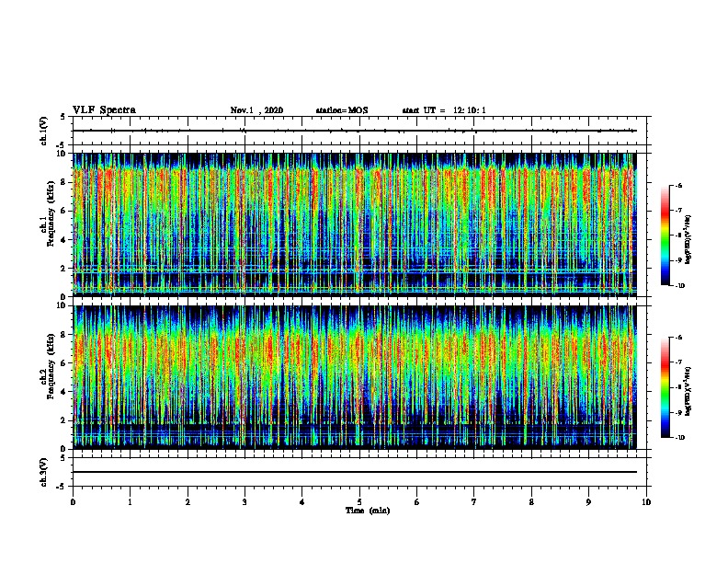Click the "9" tick on the time axis
The image size is (728, 563).
click(588, 502)
